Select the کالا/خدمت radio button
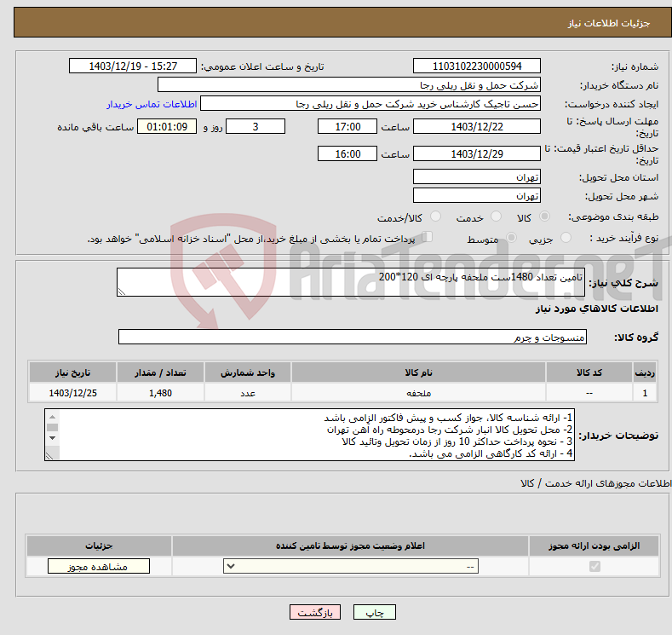Viewport: 672px width, 635px height. coord(435,216)
